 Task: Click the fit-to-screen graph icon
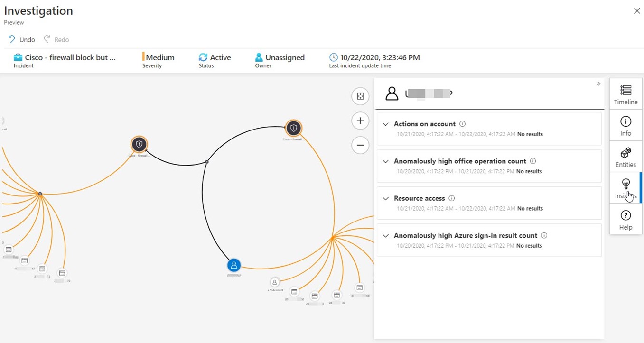pos(360,96)
